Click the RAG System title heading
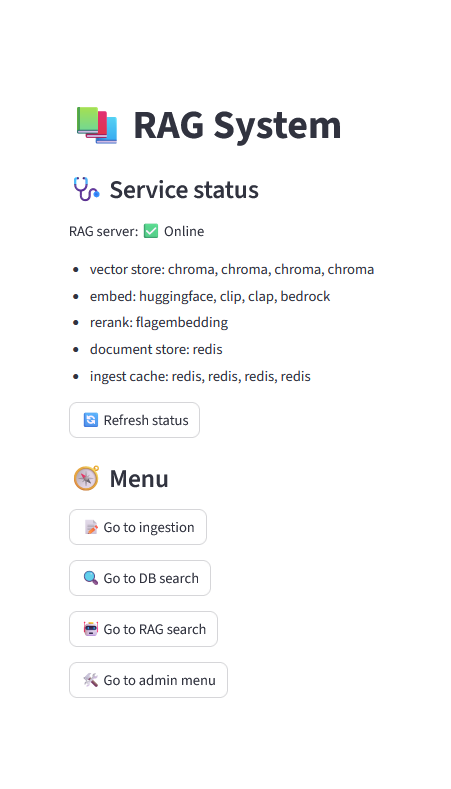The image size is (451, 789). (x=237, y=125)
